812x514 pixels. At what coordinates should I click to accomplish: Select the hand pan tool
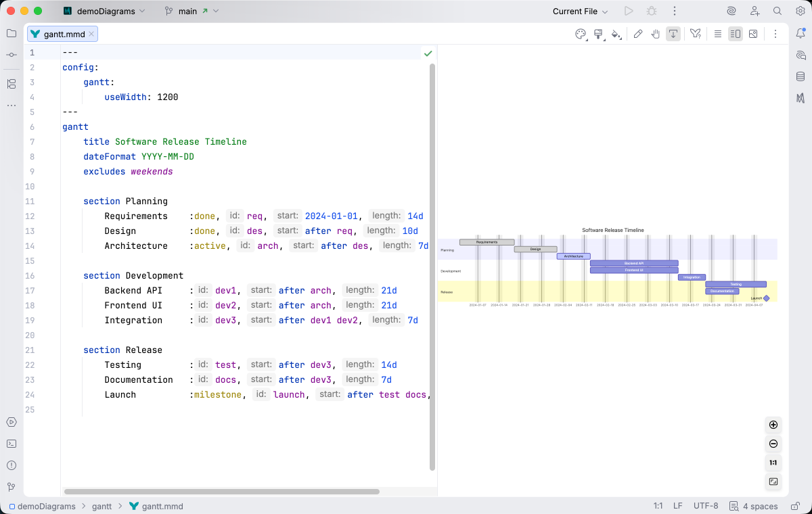tap(656, 34)
